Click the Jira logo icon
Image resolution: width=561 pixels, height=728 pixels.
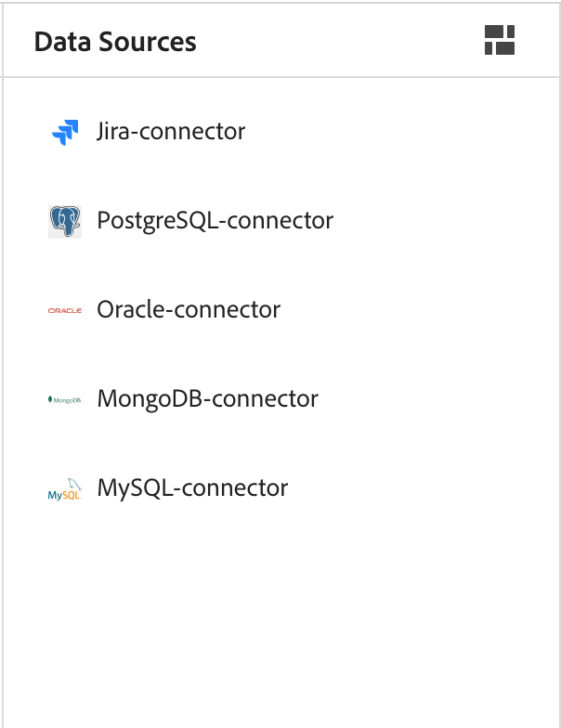click(x=65, y=132)
